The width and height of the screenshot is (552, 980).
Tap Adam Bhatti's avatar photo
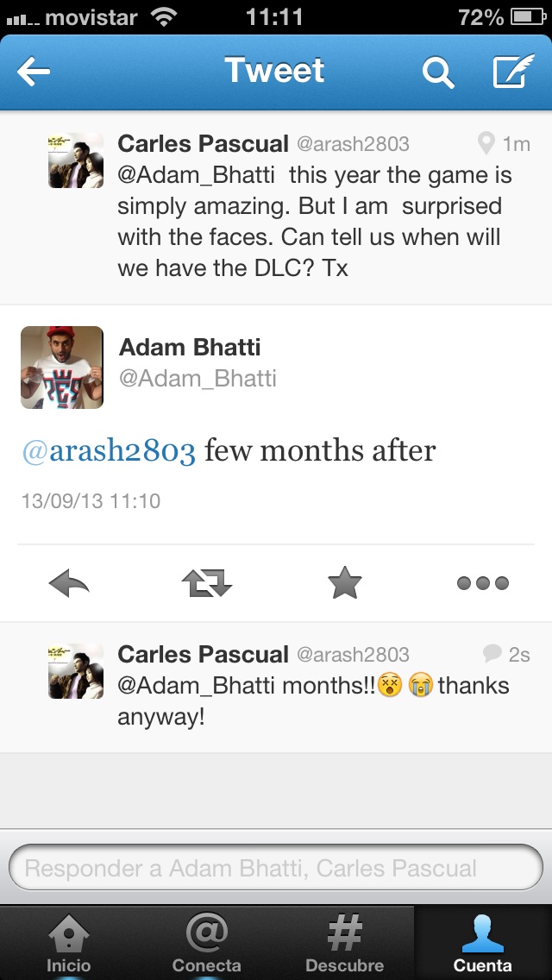pyautogui.click(x=62, y=367)
